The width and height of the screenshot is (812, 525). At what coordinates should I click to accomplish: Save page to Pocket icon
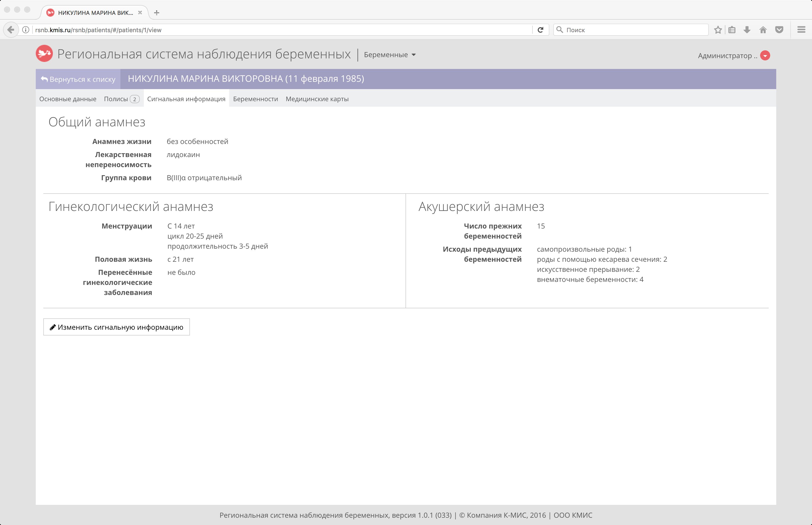[779, 30]
